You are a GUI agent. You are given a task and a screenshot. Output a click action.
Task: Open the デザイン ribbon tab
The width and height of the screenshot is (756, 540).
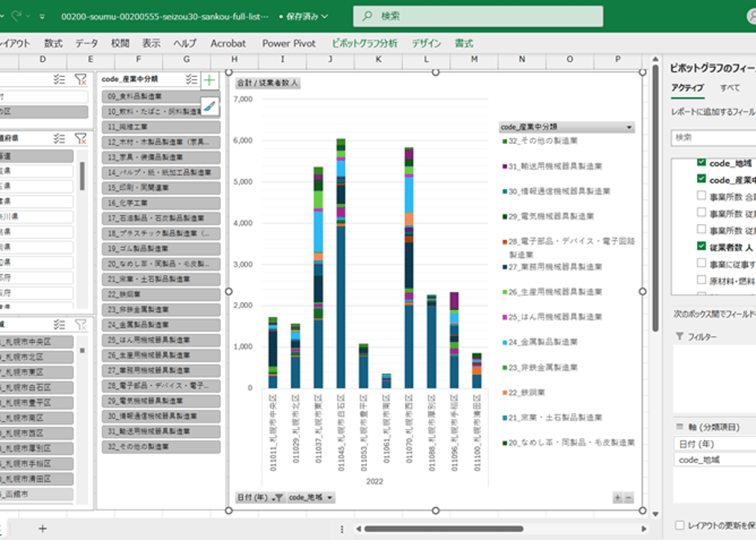click(426, 43)
